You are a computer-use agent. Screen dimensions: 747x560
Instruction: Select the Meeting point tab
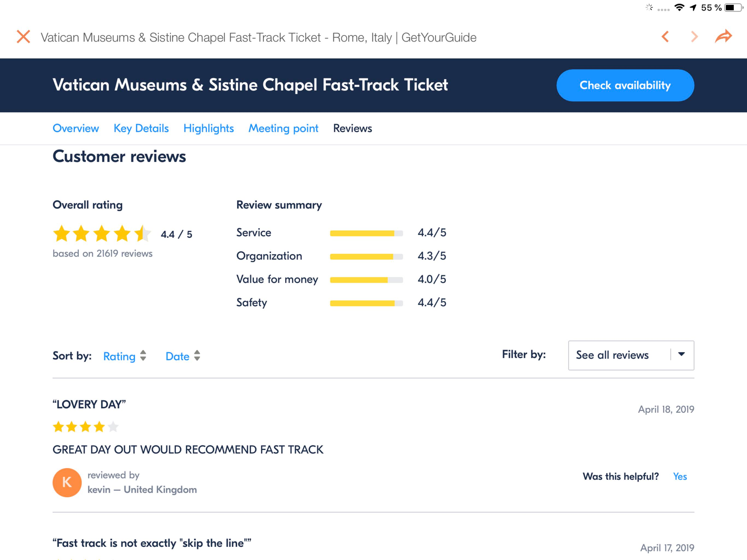[283, 128]
